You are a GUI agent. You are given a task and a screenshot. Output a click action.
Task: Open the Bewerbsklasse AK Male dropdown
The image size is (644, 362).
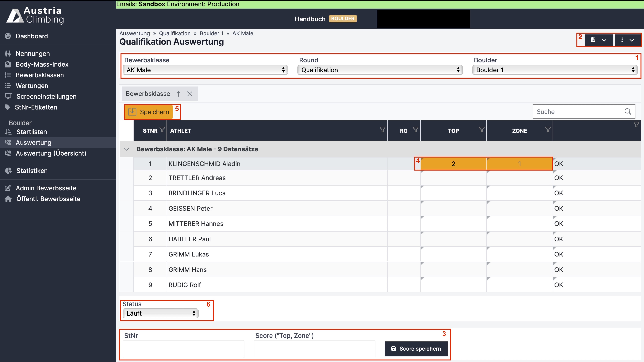tap(205, 70)
